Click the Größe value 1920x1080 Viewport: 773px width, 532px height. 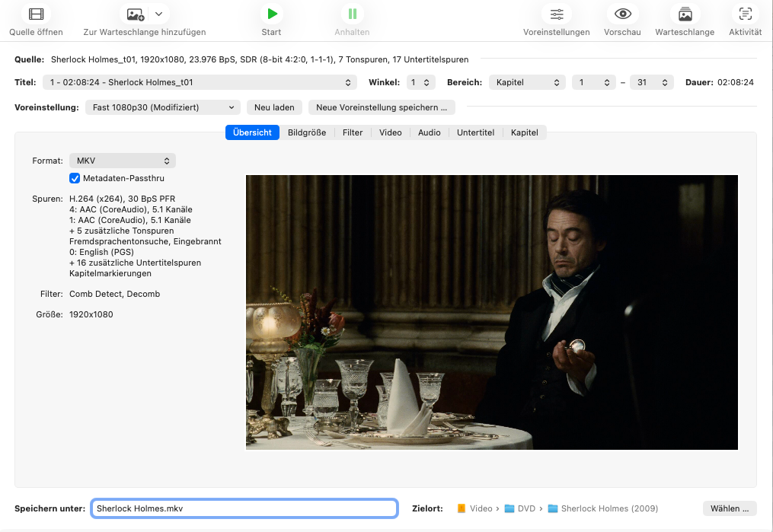(x=91, y=314)
